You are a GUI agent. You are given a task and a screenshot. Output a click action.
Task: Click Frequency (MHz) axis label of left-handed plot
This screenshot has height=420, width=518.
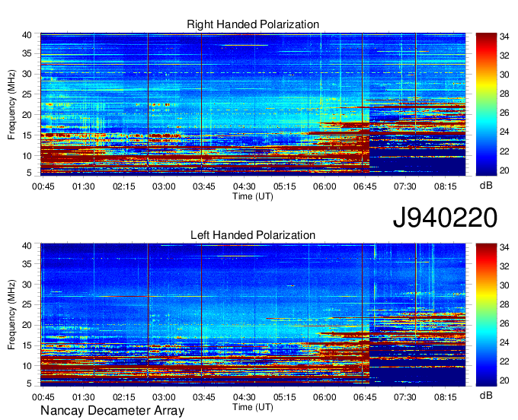pos(11,315)
